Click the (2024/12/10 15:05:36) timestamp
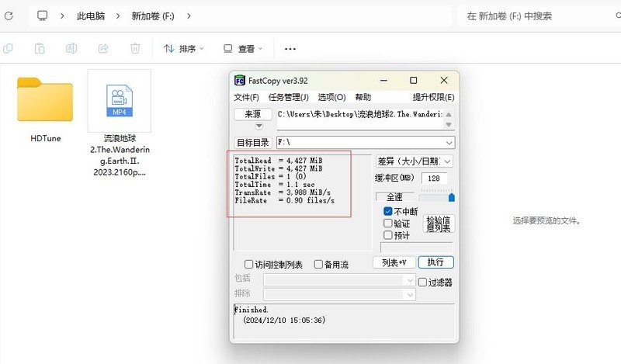The height and width of the screenshot is (364, 621). [284, 320]
